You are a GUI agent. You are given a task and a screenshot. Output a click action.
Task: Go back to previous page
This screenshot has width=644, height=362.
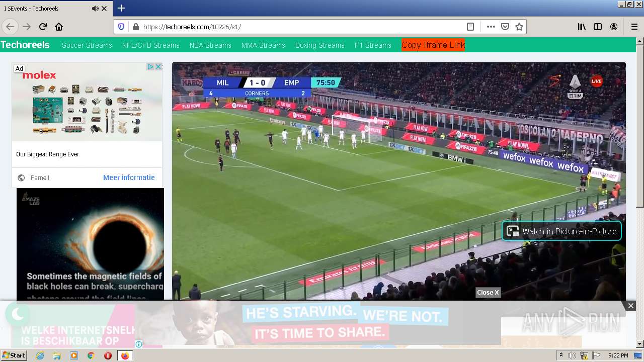tap(10, 27)
